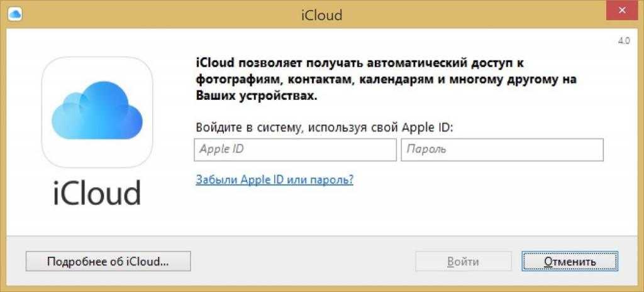Viewport: 644px width, 292px height.
Task: Open the "Забыли Apple ID или пароль?" link
Action: (274, 180)
